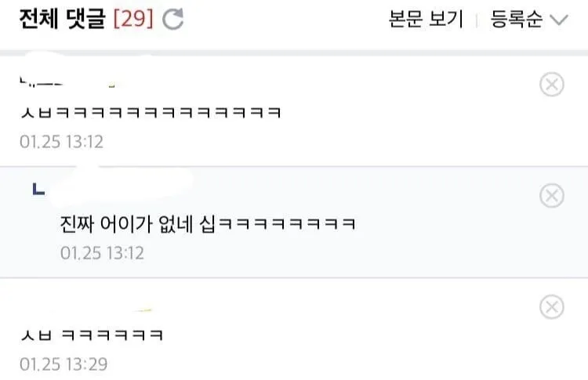Delete the comment posted at 13:29
The image size is (588, 380).
(x=552, y=307)
